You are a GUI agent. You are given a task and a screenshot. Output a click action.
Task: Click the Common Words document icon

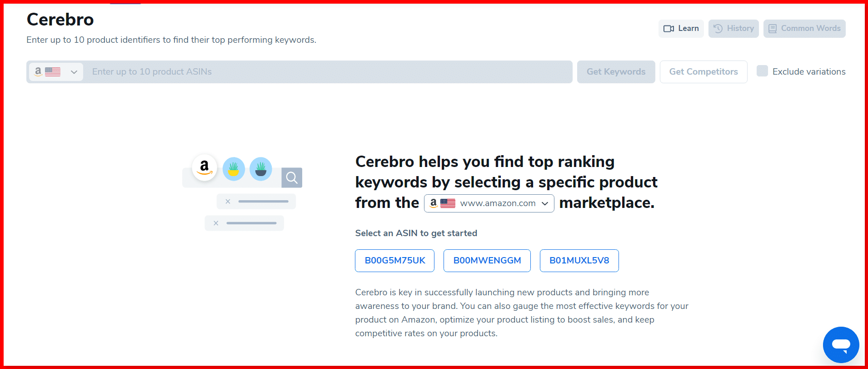click(772, 29)
